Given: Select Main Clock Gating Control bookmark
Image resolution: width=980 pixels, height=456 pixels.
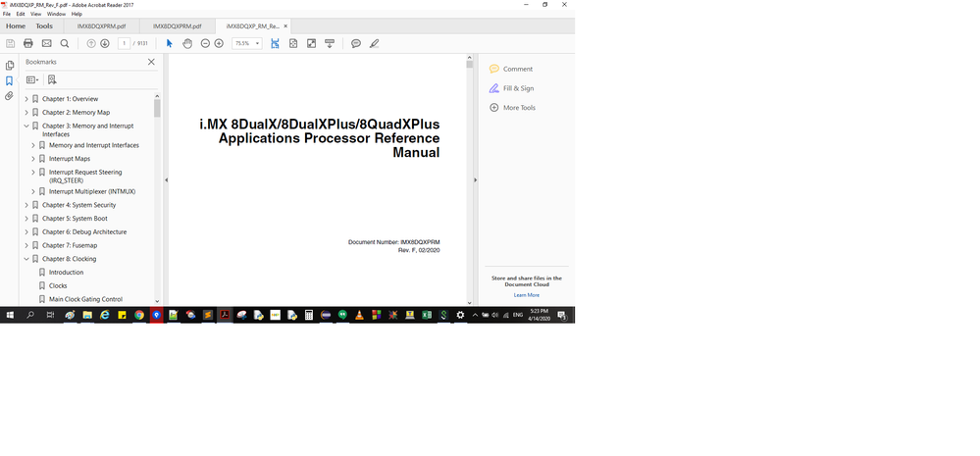Looking at the screenshot, I should [85, 299].
